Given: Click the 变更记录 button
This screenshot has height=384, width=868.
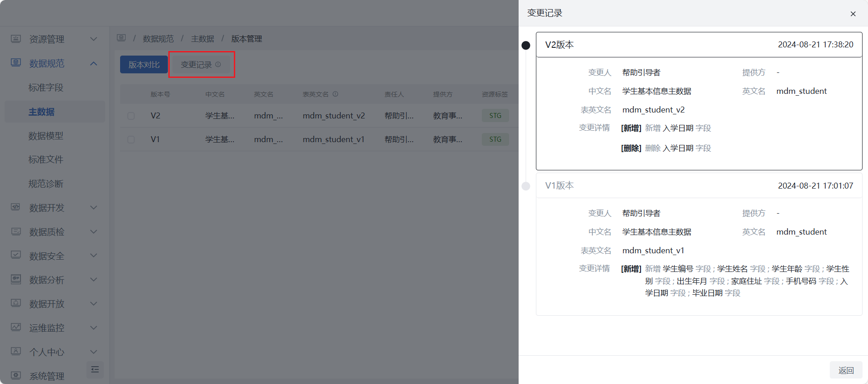Looking at the screenshot, I should (x=202, y=65).
